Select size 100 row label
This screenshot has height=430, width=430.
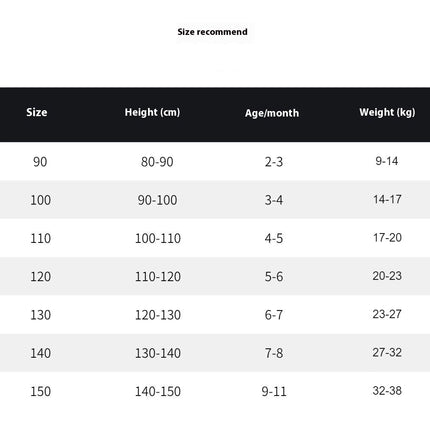[x=40, y=200]
